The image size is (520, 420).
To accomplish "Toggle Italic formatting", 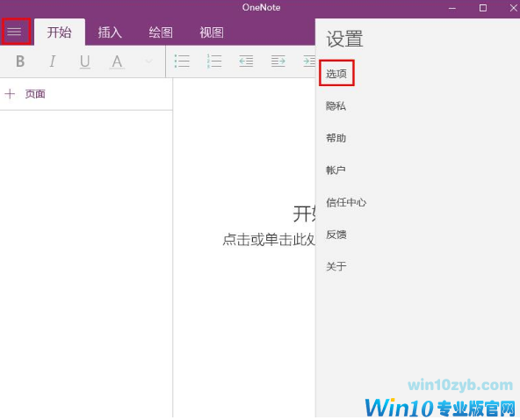I will (x=52, y=61).
